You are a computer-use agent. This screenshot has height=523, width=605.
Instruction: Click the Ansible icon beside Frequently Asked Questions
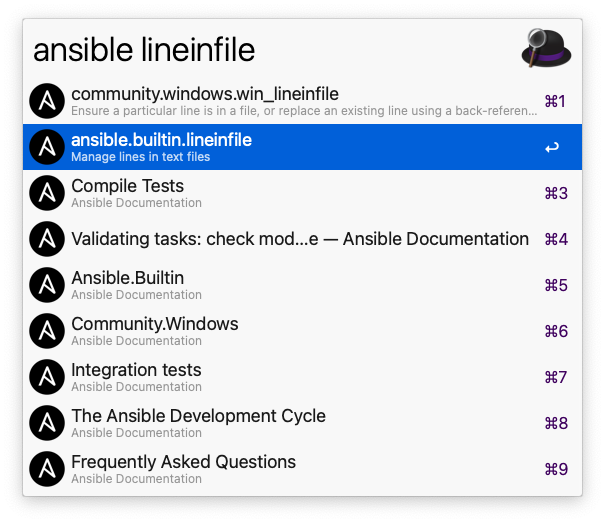pos(47,469)
